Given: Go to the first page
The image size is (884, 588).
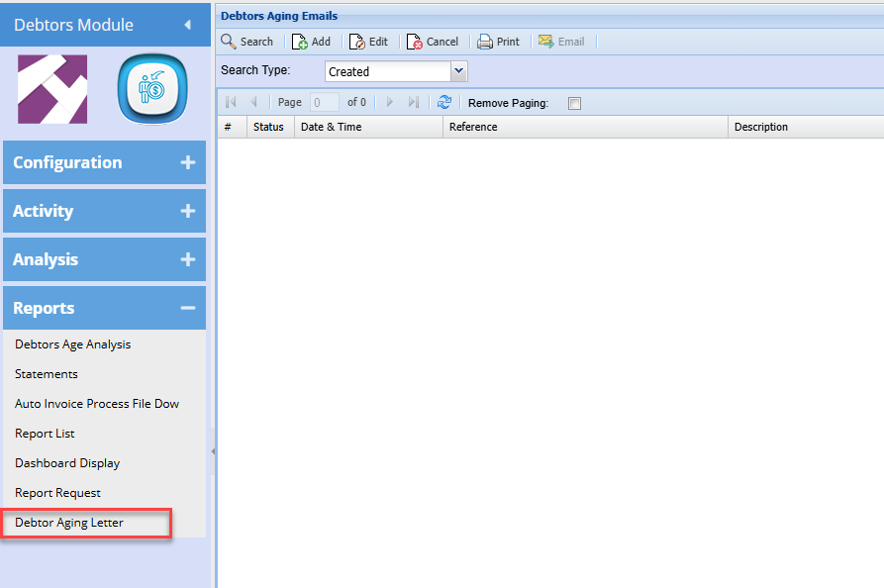Looking at the screenshot, I should (231, 102).
